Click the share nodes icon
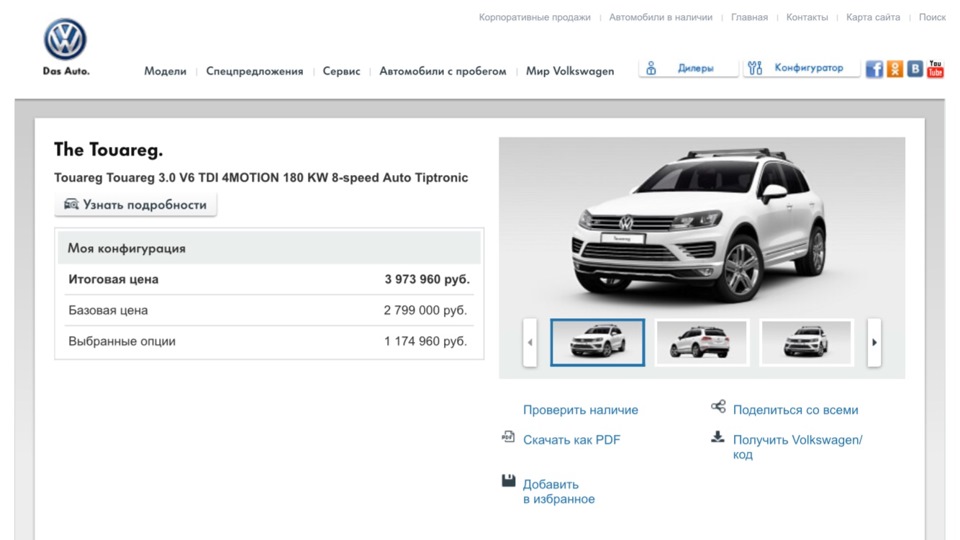This screenshot has height=540, width=960. pos(718,406)
